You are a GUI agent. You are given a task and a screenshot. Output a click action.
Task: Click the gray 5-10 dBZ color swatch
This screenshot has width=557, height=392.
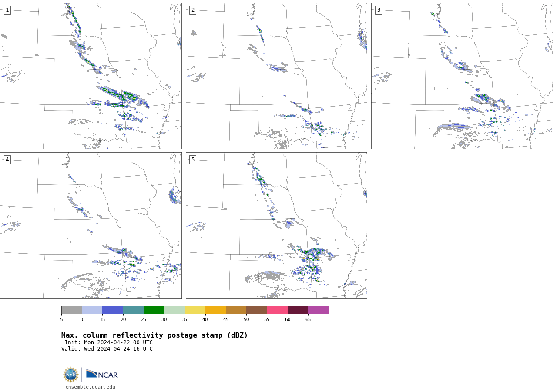click(x=71, y=310)
